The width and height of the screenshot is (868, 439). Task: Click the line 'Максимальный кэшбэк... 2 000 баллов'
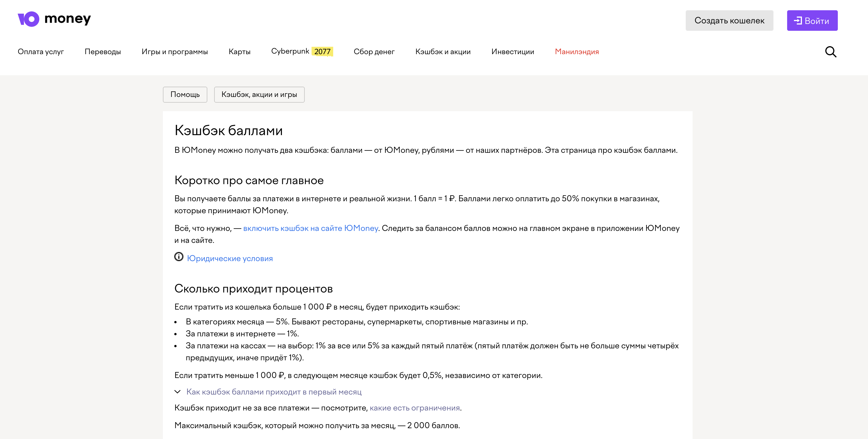[317, 426]
